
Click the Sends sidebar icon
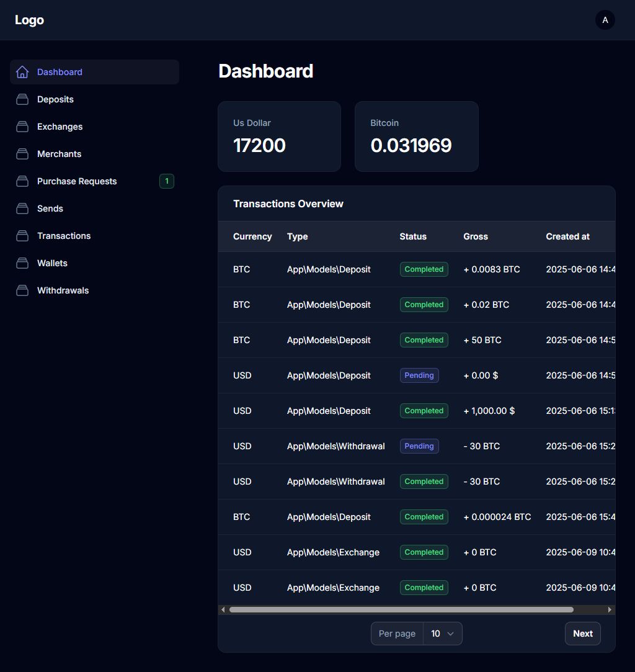coord(22,208)
